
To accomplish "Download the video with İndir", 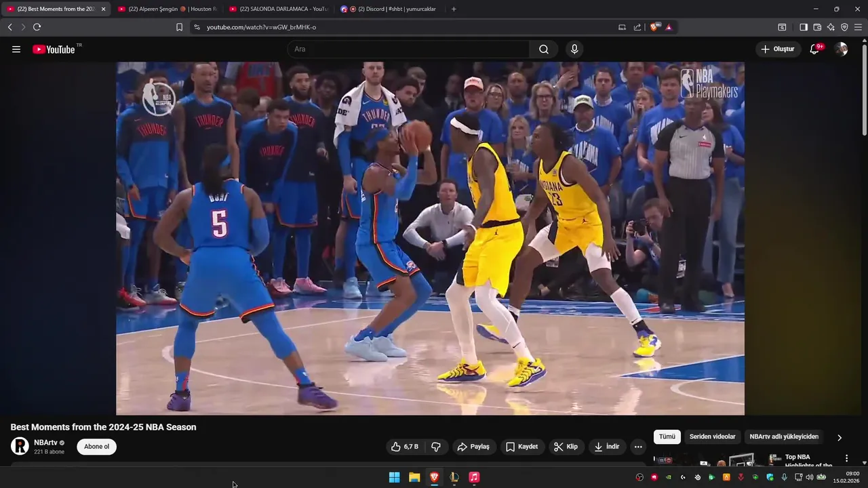I will pos(607,447).
